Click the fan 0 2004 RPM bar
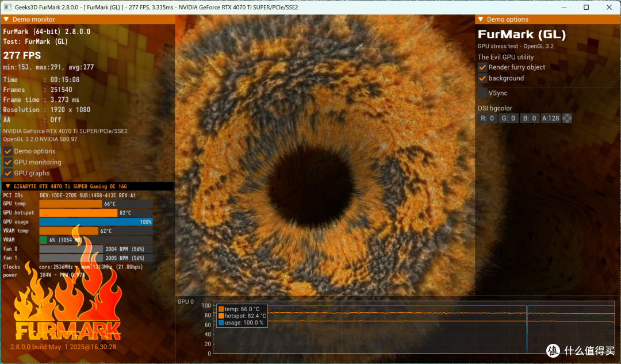Screen dimensions: 621x364 [96, 249]
